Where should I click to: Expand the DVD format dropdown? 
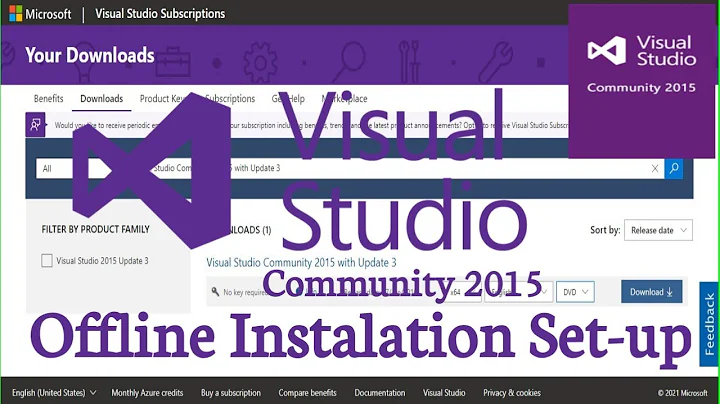[x=575, y=292]
